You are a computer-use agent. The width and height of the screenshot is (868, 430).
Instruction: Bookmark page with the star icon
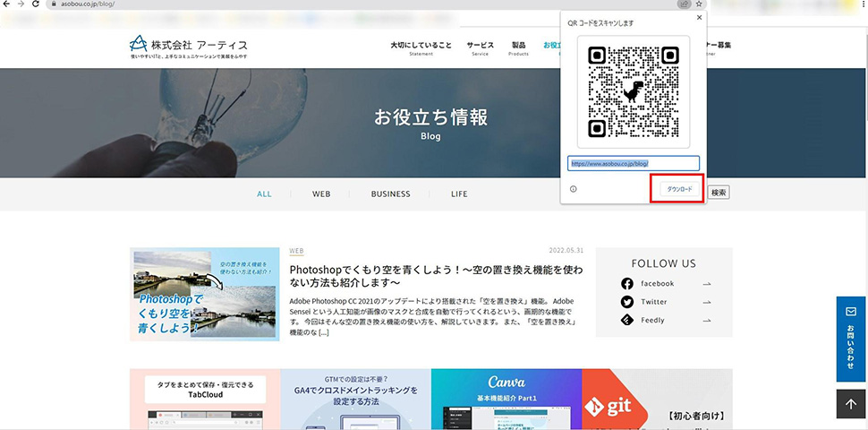point(699,4)
